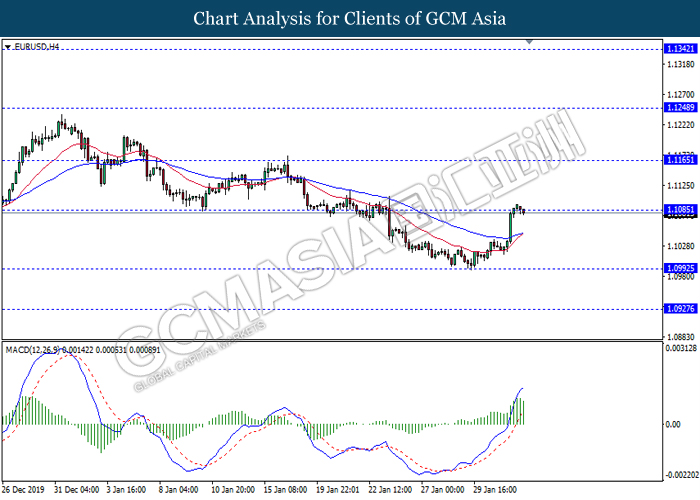Click the 0.003128 MACD scale value
Image resolution: width=700 pixels, height=500 pixels.
tap(680, 348)
